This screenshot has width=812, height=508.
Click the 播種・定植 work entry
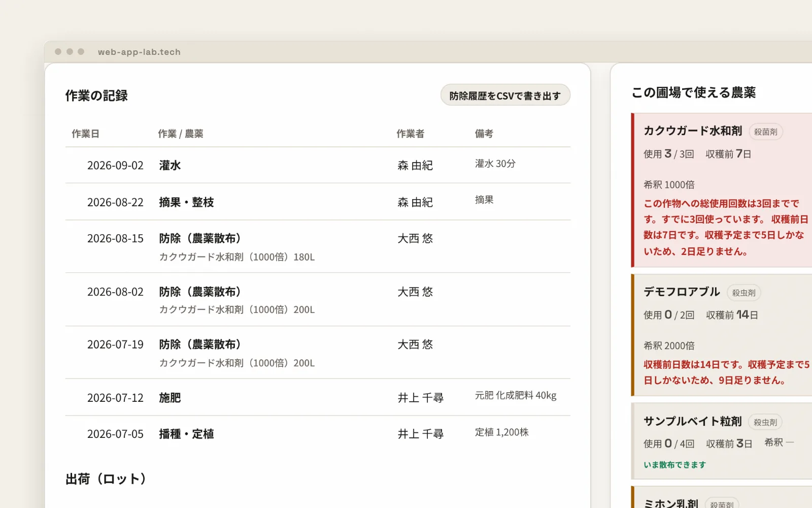pyautogui.click(x=186, y=434)
